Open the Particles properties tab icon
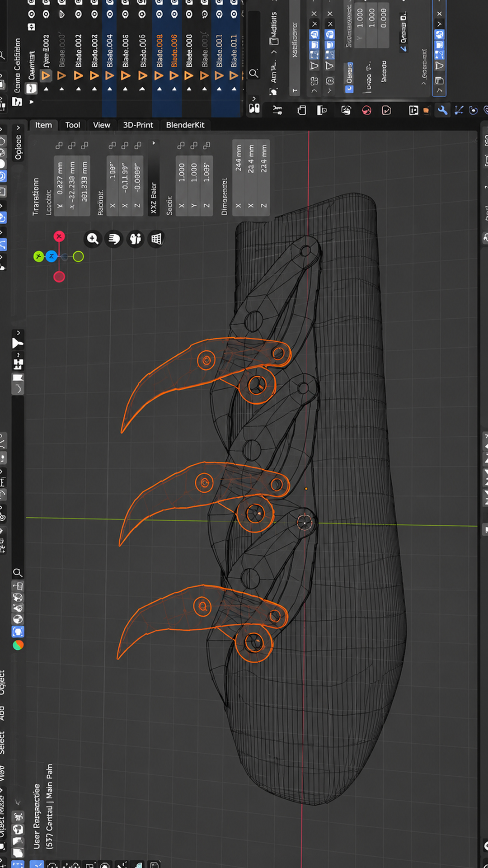Image resolution: width=488 pixels, height=868 pixels. click(459, 110)
